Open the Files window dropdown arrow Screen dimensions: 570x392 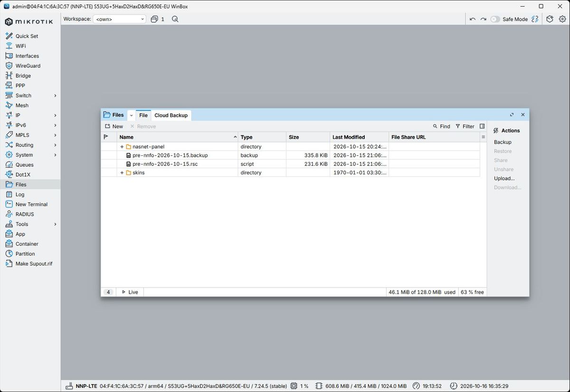tap(132, 115)
